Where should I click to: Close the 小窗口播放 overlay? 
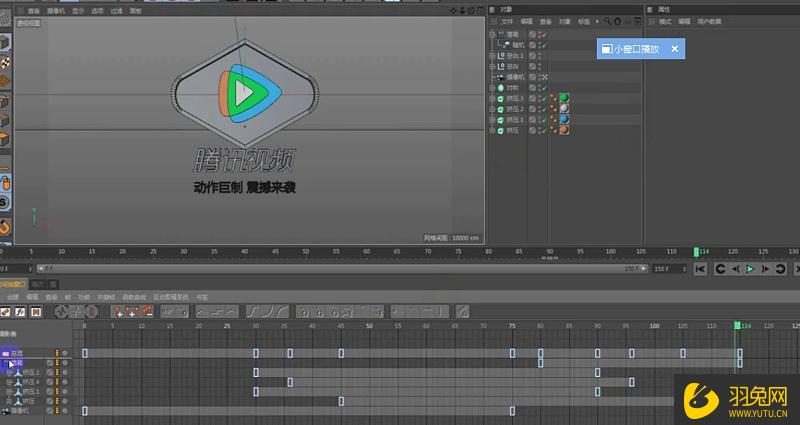[674, 49]
